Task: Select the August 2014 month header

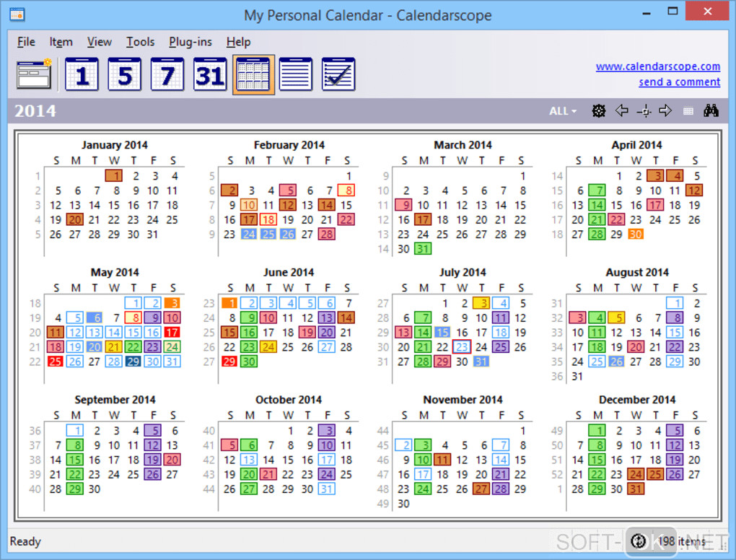Action: tap(637, 272)
